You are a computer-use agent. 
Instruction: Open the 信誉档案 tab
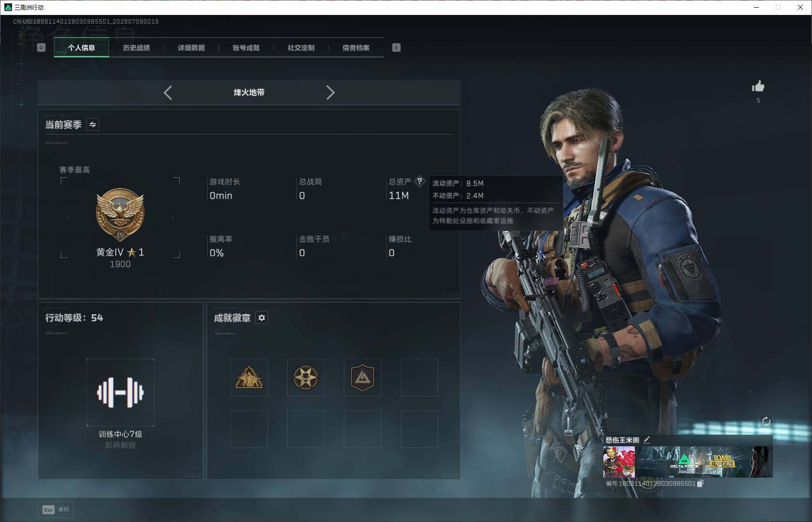pos(356,48)
